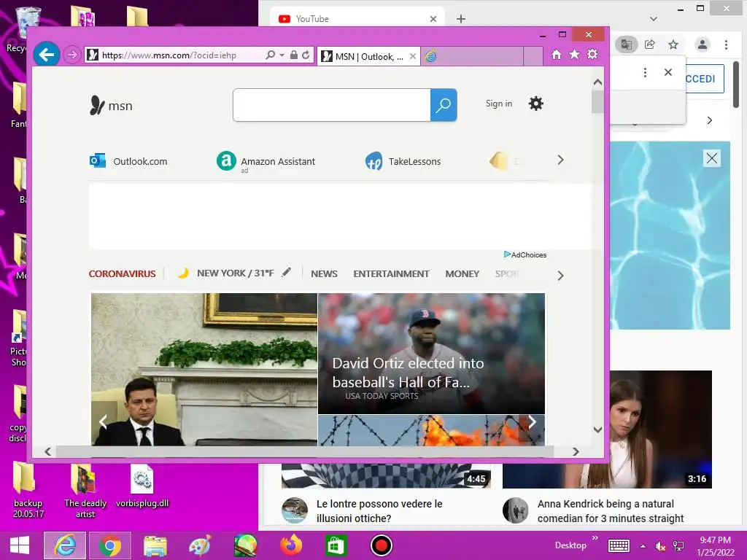Expand YouTube category chips with right chevron
The height and width of the screenshot is (560, 747).
click(709, 120)
